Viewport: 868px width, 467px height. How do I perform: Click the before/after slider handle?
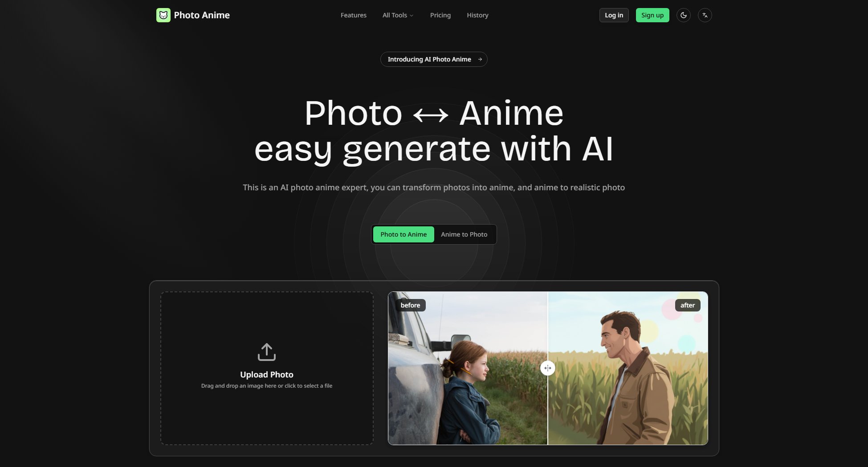(548, 368)
